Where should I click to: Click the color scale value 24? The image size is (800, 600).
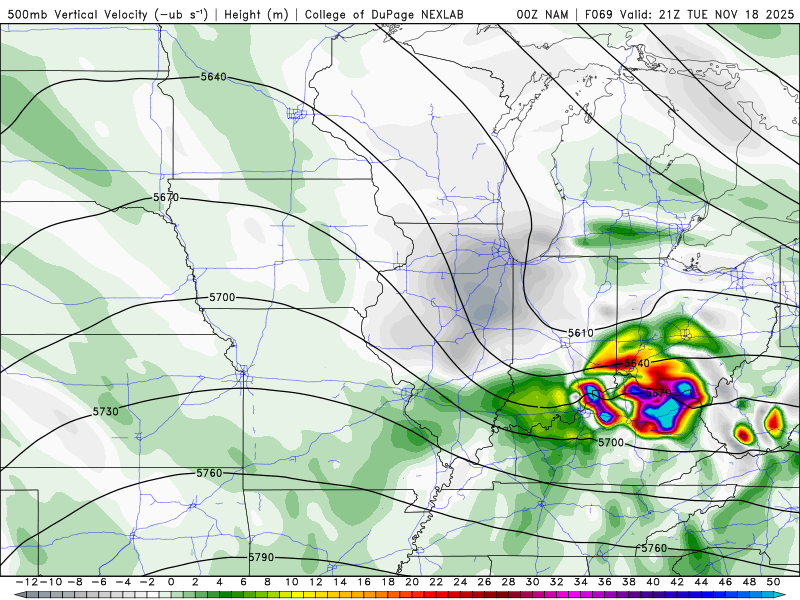pyautogui.click(x=460, y=582)
